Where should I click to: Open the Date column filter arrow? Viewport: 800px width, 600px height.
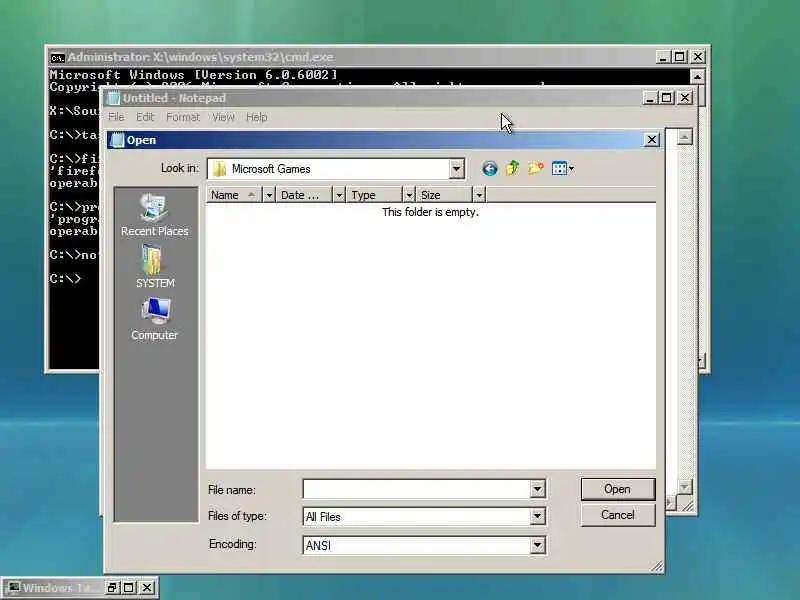(339, 195)
